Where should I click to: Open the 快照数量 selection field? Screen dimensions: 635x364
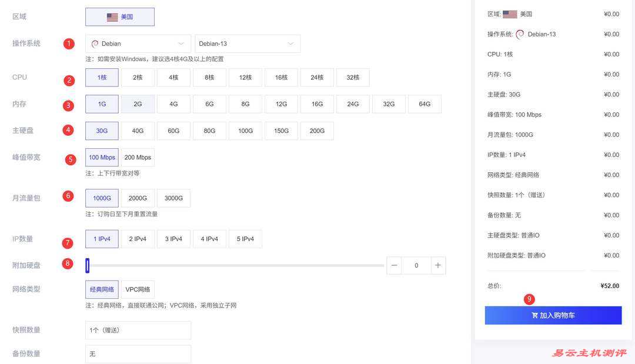[138, 330]
